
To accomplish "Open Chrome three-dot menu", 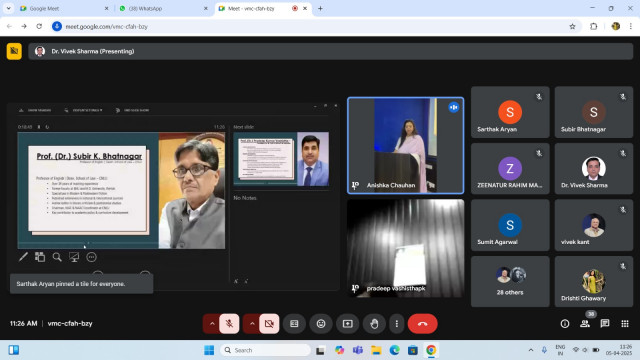I will (631, 27).
